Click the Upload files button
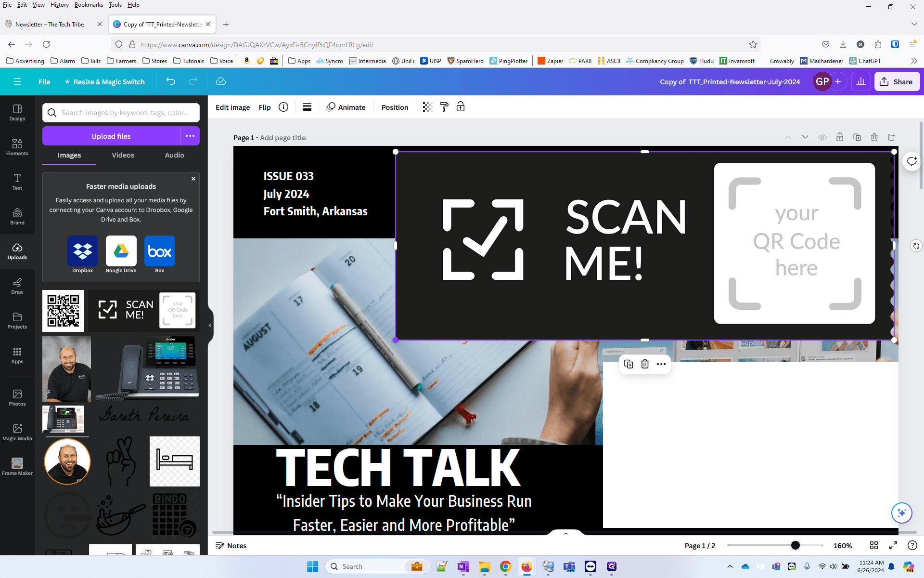The width and height of the screenshot is (924, 578). click(x=111, y=136)
